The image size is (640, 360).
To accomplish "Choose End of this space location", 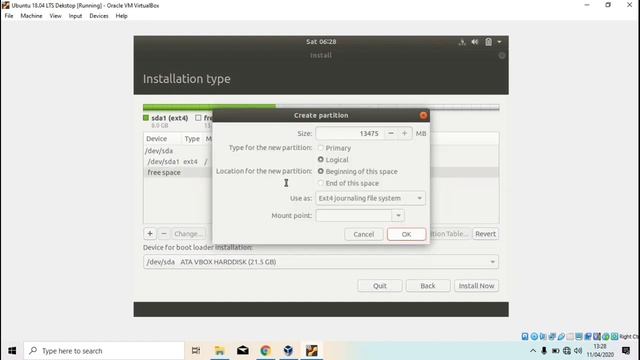I will [x=321, y=183].
